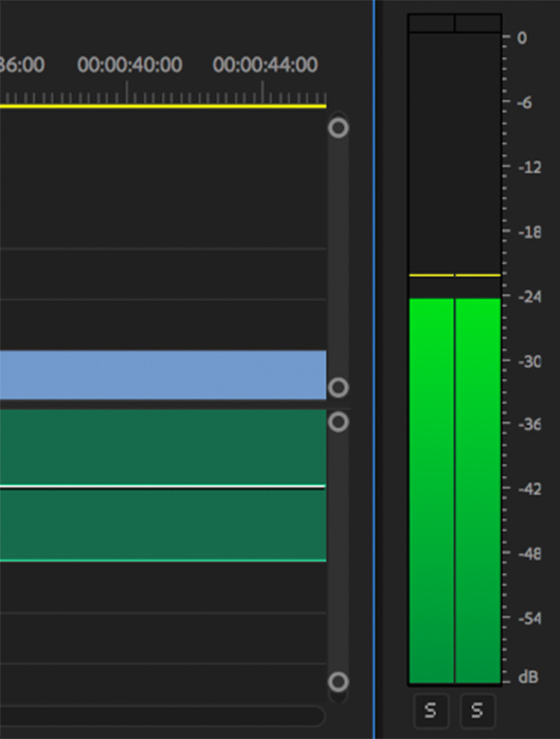Click the horizontal timeline scrollbar at bottom
Viewport: 560px width, 739px height.
[x=161, y=715]
